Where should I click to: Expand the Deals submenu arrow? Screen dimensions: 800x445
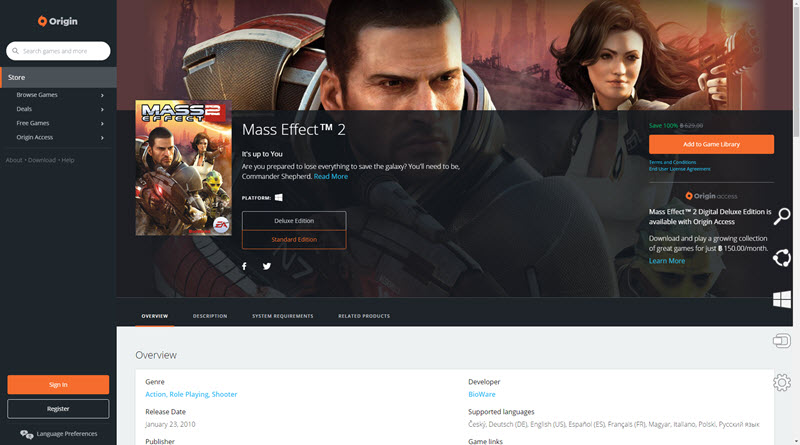tap(102, 109)
